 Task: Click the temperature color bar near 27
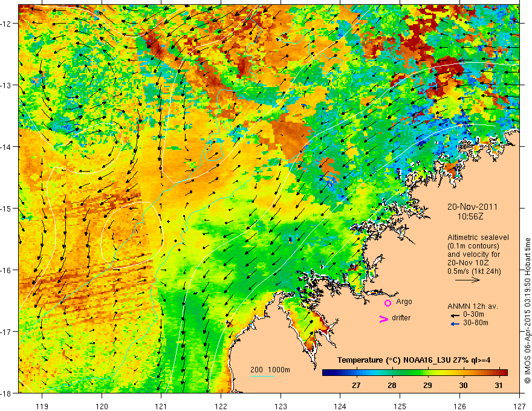pyautogui.click(x=356, y=373)
